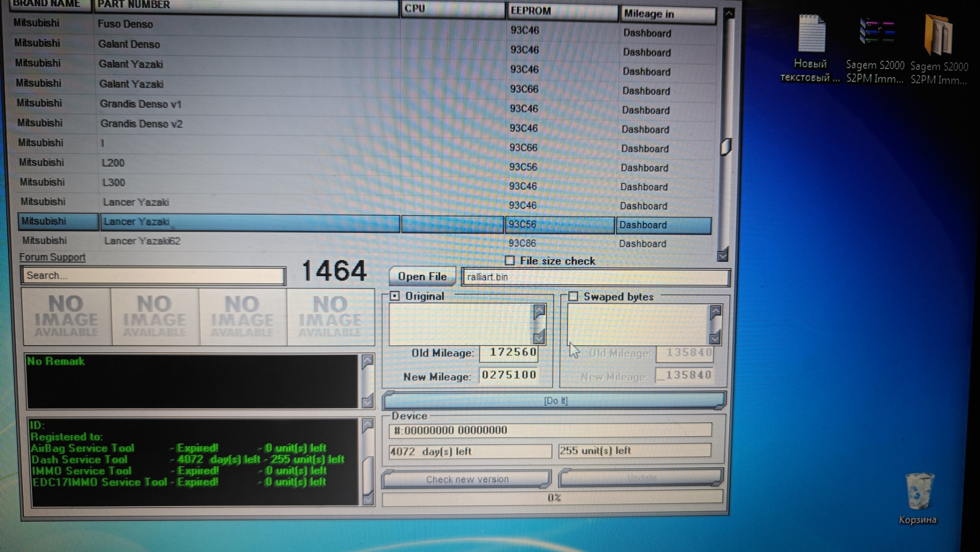The height and width of the screenshot is (552, 980).
Task: Toggle the Swaped bytes checkbox
Action: (573, 296)
